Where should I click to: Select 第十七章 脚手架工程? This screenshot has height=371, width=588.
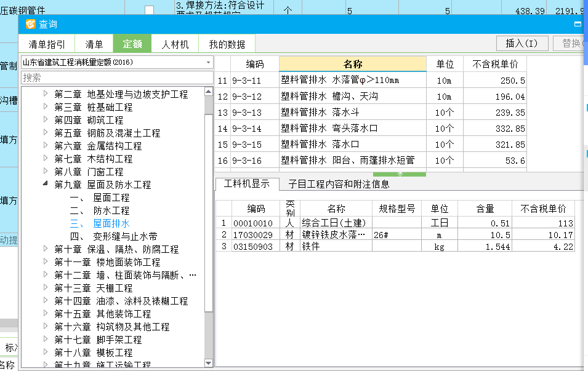click(x=98, y=340)
